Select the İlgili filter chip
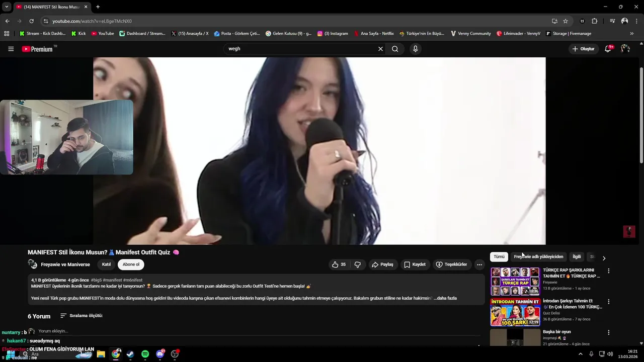Viewport: 644px width, 362px height. click(577, 256)
